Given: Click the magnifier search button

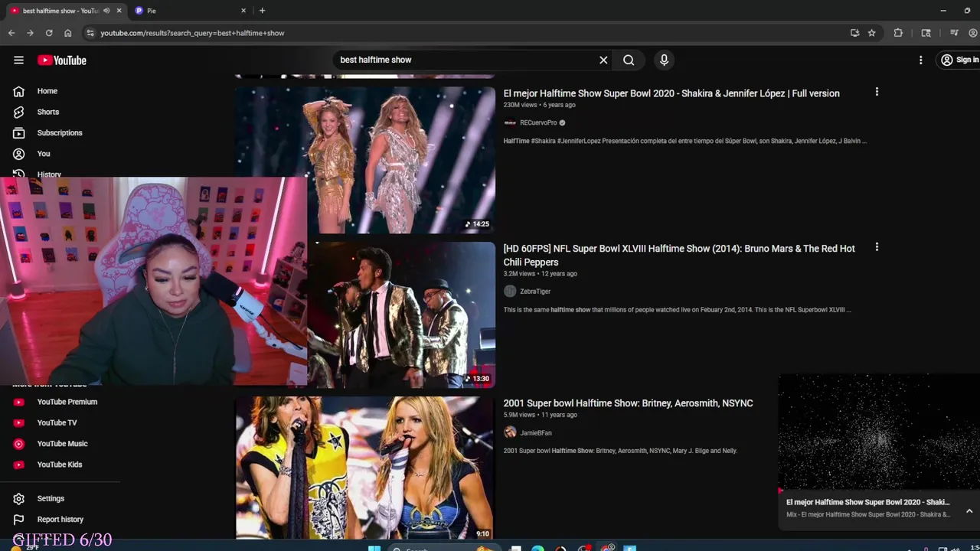Looking at the screenshot, I should (x=629, y=60).
